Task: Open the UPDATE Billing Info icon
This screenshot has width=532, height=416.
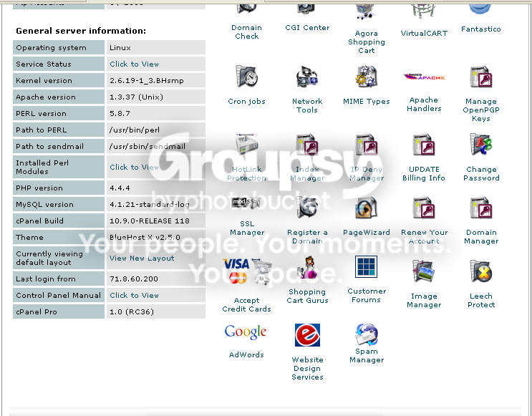Action: pyautogui.click(x=424, y=145)
